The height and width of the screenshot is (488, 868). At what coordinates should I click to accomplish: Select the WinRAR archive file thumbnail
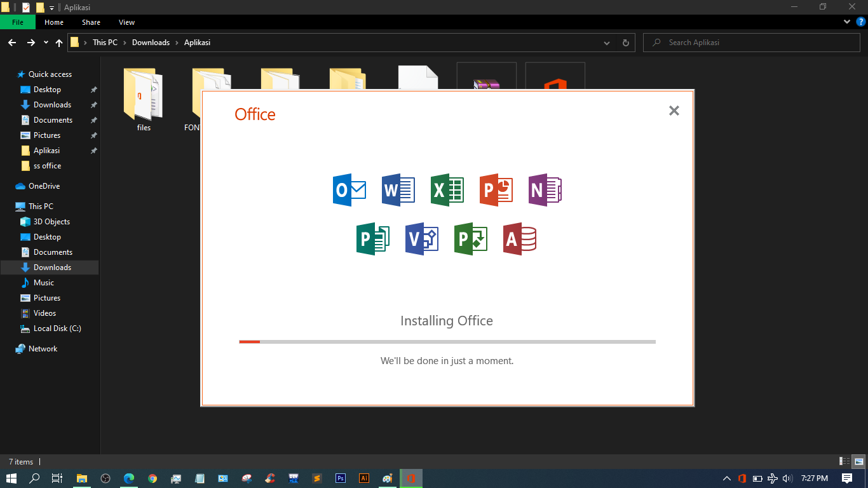tap(487, 76)
